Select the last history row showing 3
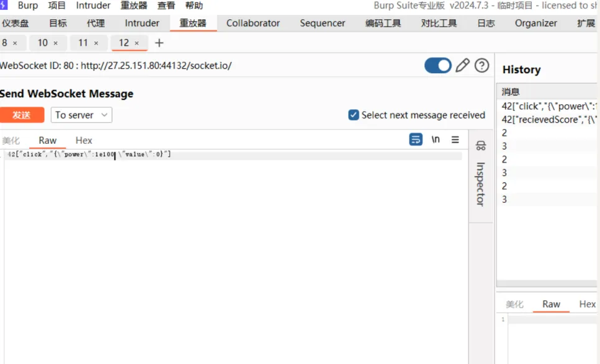600x364 pixels. [x=547, y=199]
